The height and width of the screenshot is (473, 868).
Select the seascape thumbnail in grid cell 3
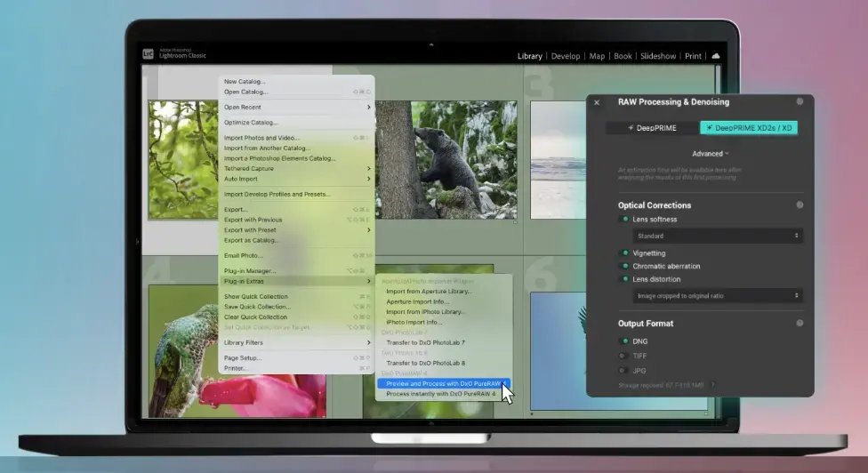point(558,160)
